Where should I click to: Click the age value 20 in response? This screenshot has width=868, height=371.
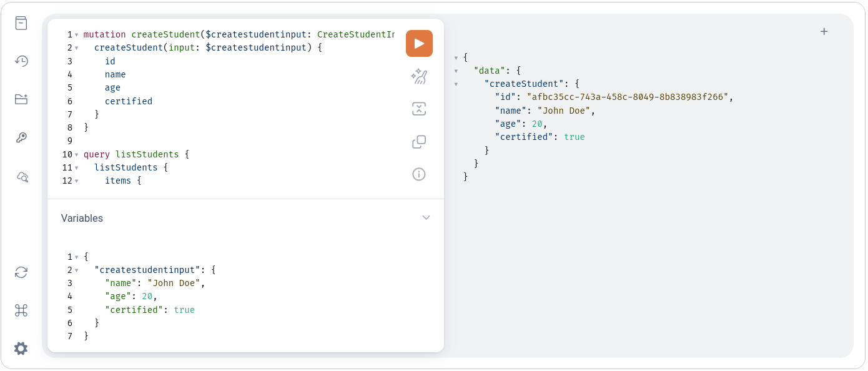pos(537,124)
